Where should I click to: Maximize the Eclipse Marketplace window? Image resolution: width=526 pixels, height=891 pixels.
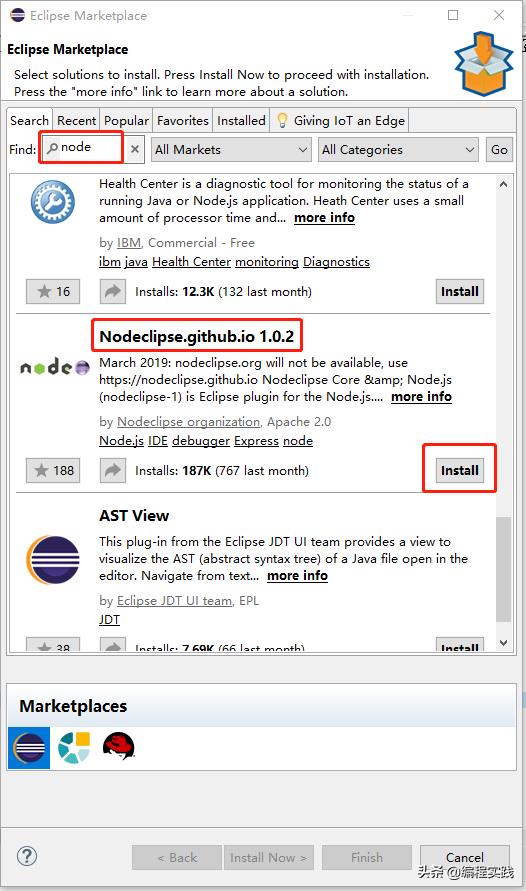tap(453, 15)
